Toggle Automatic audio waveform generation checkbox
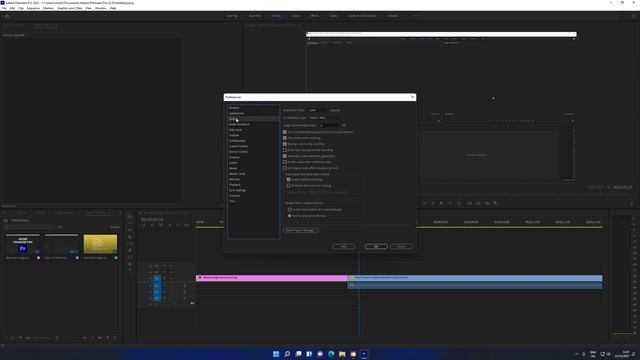The image size is (640, 360). click(x=285, y=156)
